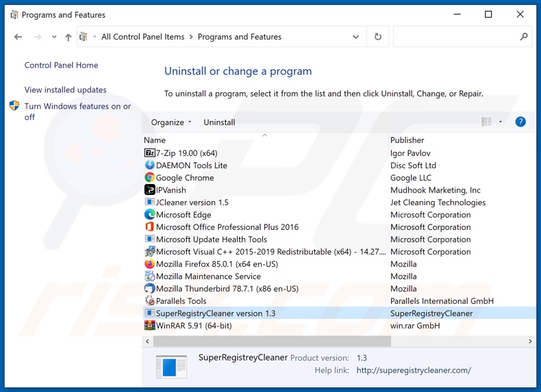Click the Microsoft Office program icon

click(x=150, y=227)
